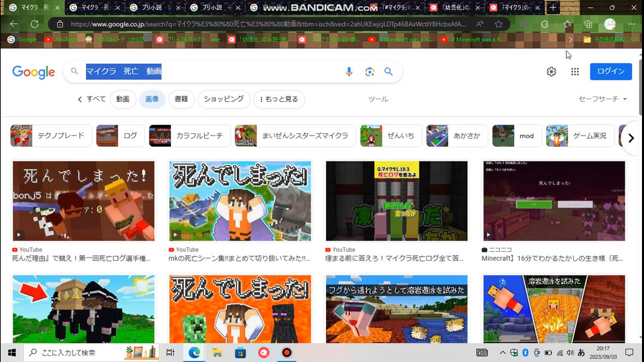This screenshot has height=362, width=644.
Task: Toggle Japanese IME あ indicator
Action: (x=581, y=353)
